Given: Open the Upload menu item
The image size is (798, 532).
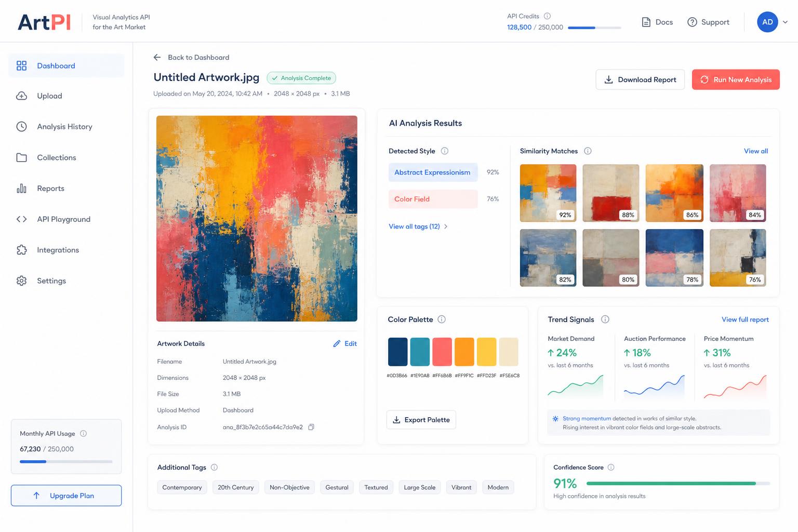Looking at the screenshot, I should [x=66, y=96].
